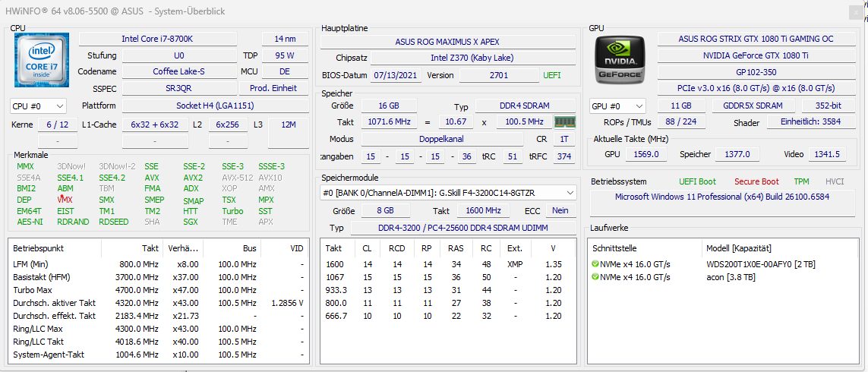The width and height of the screenshot is (868, 372).
Task: Click the NVIDIA GeForce logo
Action: pos(618,60)
